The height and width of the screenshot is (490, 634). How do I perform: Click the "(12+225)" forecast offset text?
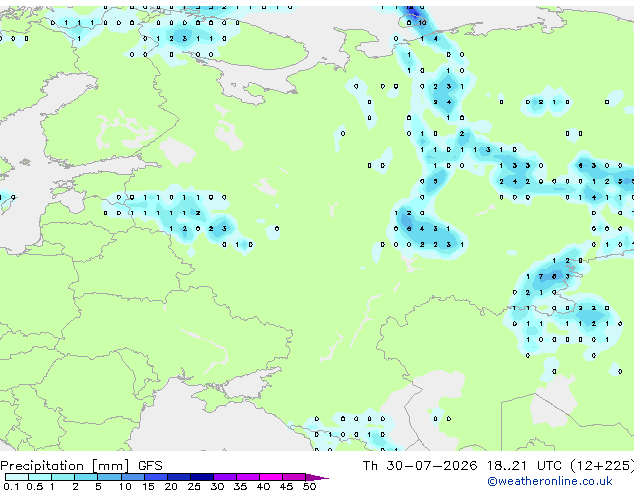(x=602, y=466)
